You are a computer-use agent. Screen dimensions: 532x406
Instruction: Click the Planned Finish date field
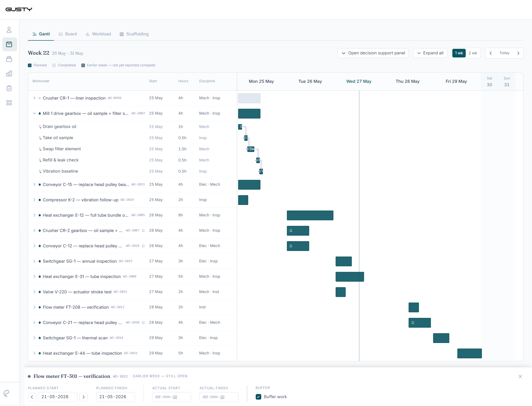coord(116,397)
